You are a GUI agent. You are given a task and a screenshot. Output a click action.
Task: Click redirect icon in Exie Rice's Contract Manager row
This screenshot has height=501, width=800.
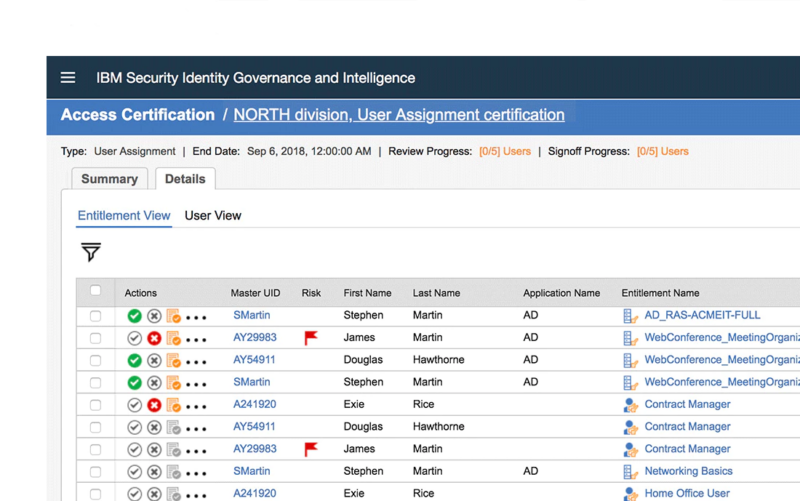tap(173, 405)
